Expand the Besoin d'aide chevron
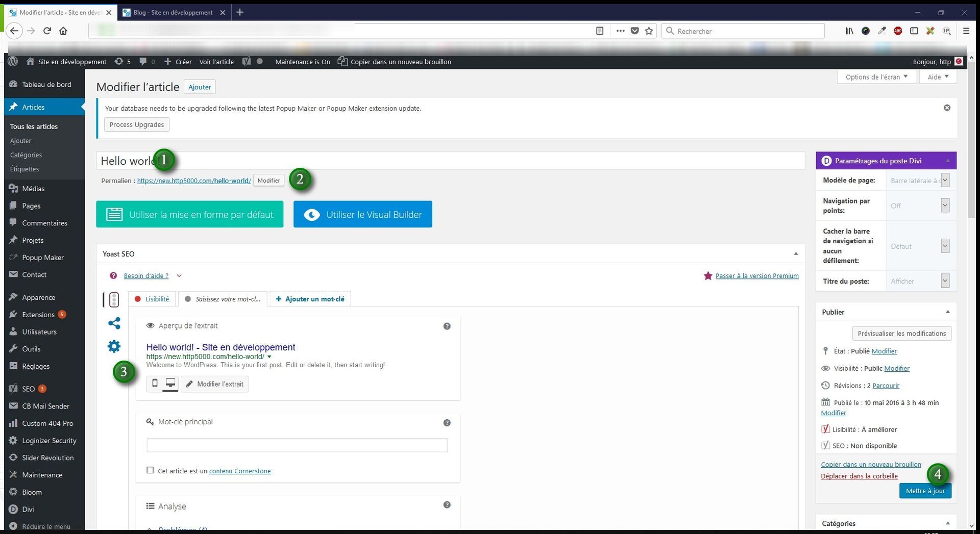This screenshot has width=980, height=534. pyautogui.click(x=179, y=276)
